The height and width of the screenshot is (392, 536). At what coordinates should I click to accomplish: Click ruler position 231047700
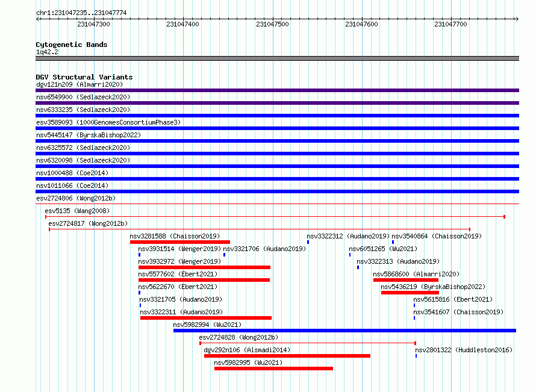coord(450,24)
